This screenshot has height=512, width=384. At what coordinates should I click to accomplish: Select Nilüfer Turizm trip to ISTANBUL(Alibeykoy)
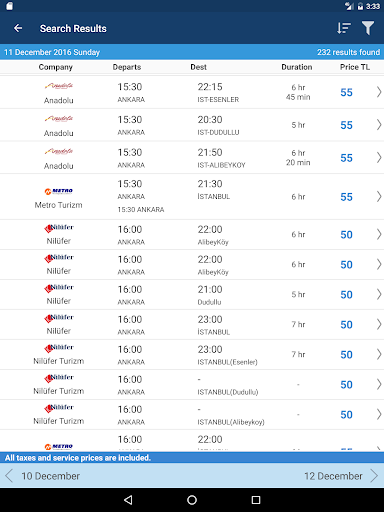click(192, 415)
